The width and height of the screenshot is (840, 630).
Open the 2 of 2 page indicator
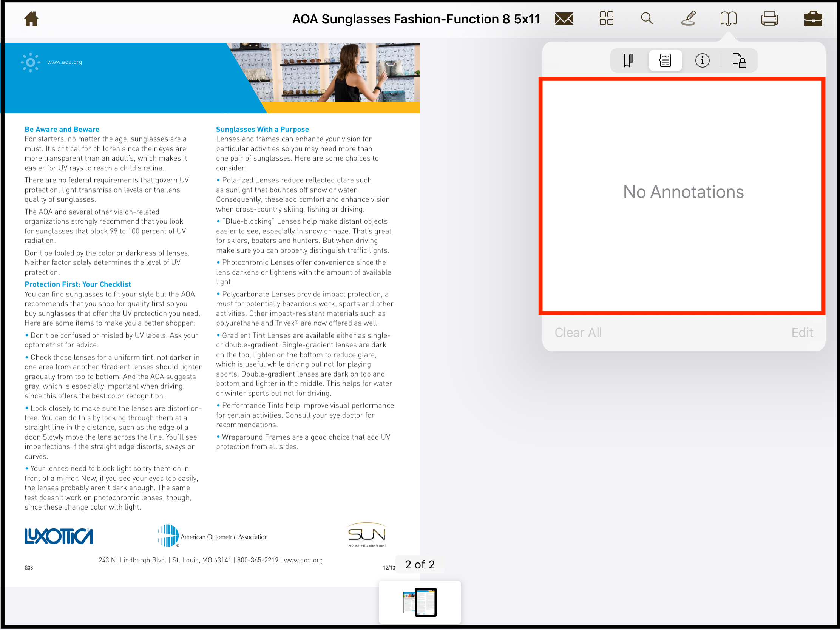(x=419, y=565)
